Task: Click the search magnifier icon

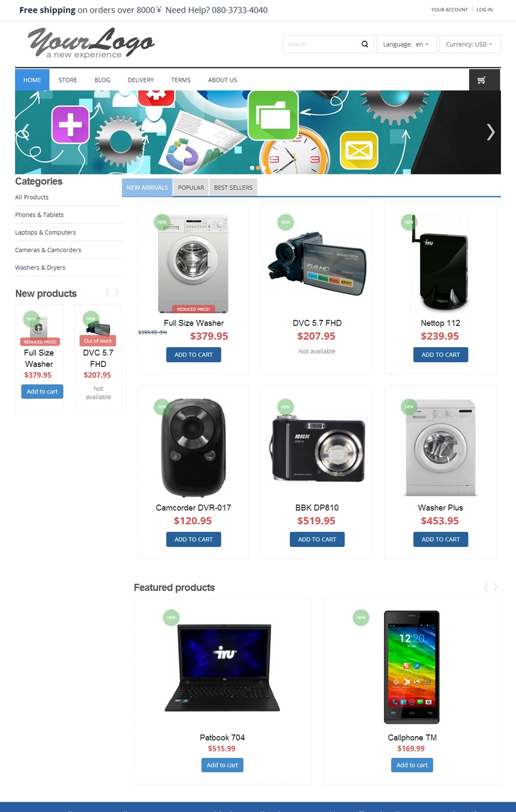Action: [x=365, y=44]
